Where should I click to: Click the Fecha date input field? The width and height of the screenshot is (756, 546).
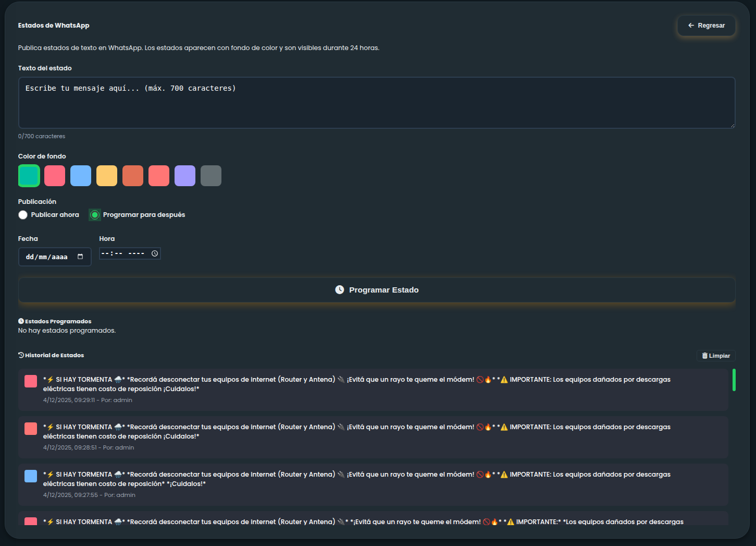point(47,257)
